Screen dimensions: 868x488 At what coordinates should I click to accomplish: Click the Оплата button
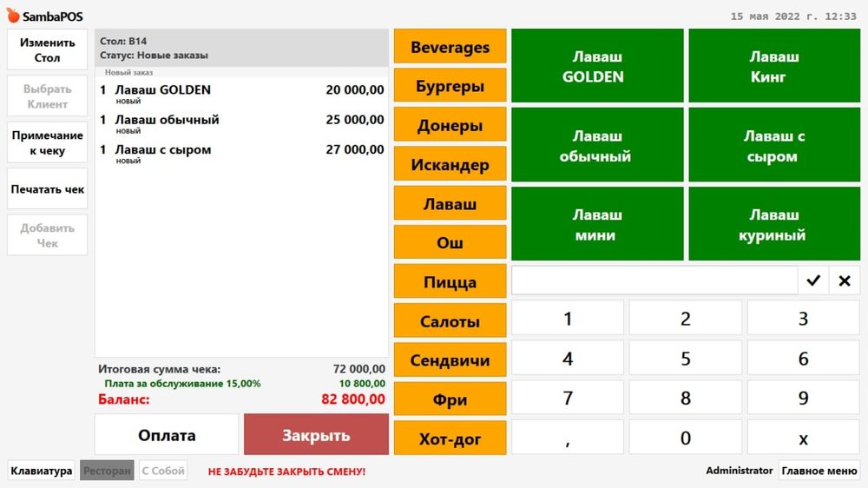click(x=167, y=435)
